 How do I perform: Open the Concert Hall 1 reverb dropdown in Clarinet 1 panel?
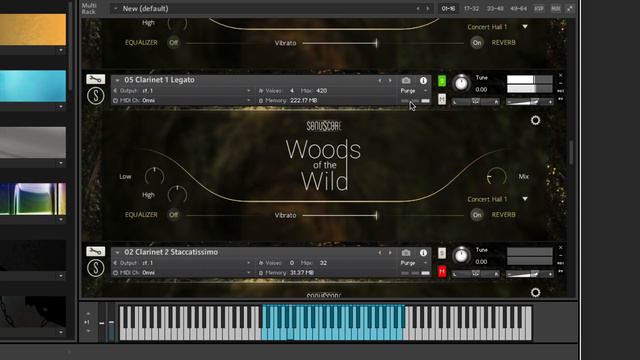(x=525, y=199)
